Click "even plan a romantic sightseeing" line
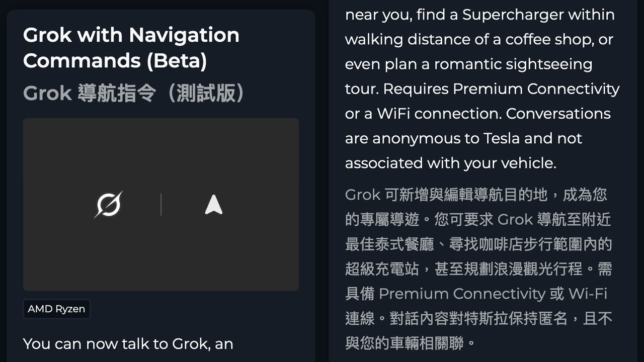Screen dimensions: 644x362 click(468, 64)
